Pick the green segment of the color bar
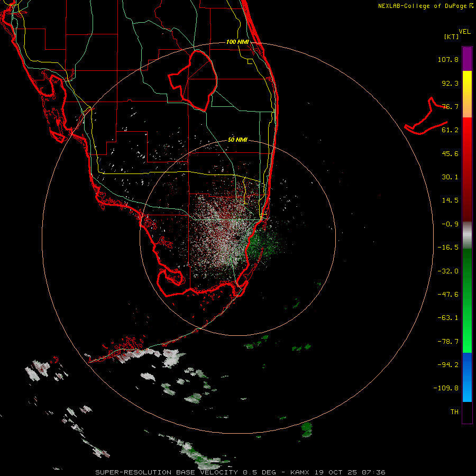 point(467,300)
